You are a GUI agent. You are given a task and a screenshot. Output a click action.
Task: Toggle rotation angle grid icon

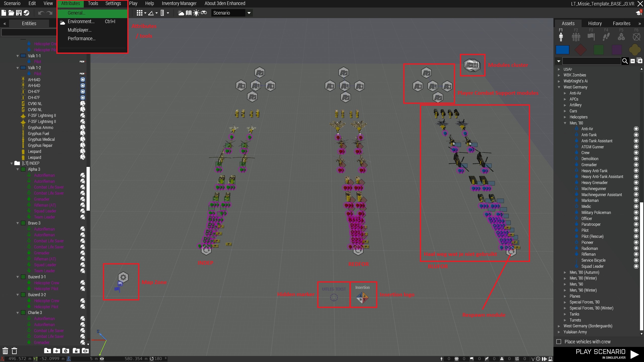coord(151,13)
